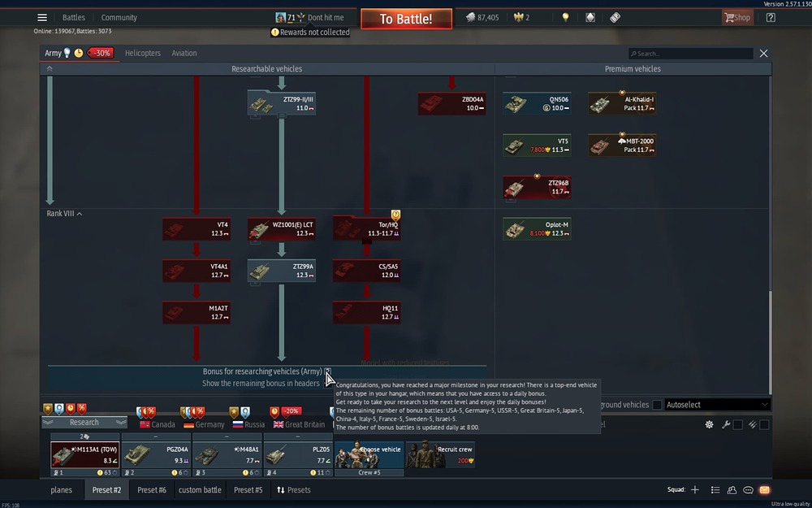This screenshot has height=508, width=812.
Task: Open the Presets list button
Action: coord(294,490)
